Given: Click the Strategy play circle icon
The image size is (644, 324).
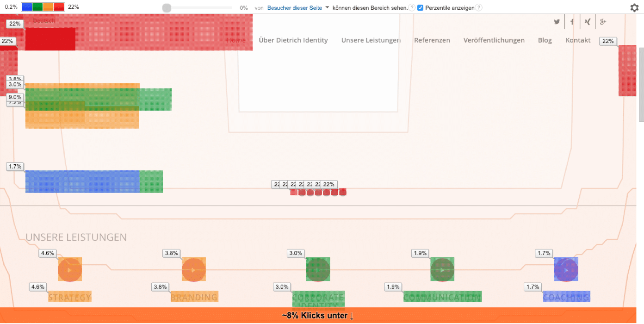Looking at the screenshot, I should (70, 269).
